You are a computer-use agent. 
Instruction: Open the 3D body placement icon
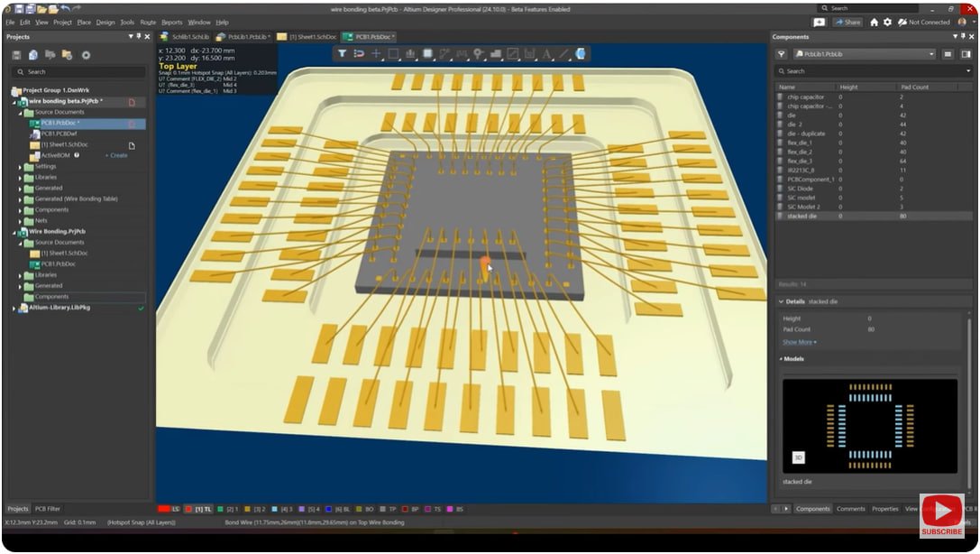(x=581, y=54)
